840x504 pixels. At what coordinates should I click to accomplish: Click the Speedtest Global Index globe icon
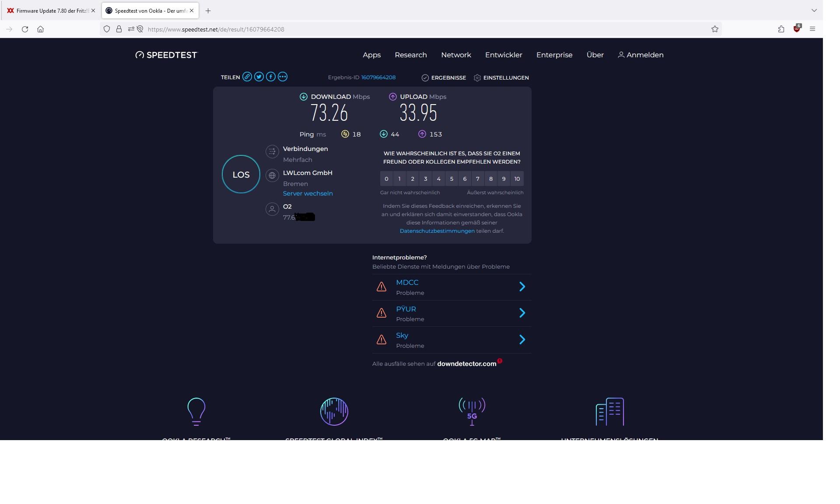coord(334,411)
